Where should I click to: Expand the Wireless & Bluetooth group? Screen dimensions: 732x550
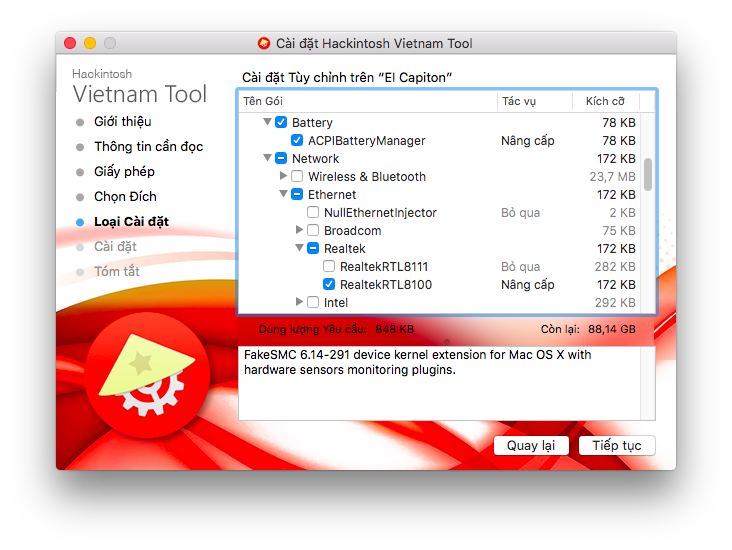click(x=284, y=177)
